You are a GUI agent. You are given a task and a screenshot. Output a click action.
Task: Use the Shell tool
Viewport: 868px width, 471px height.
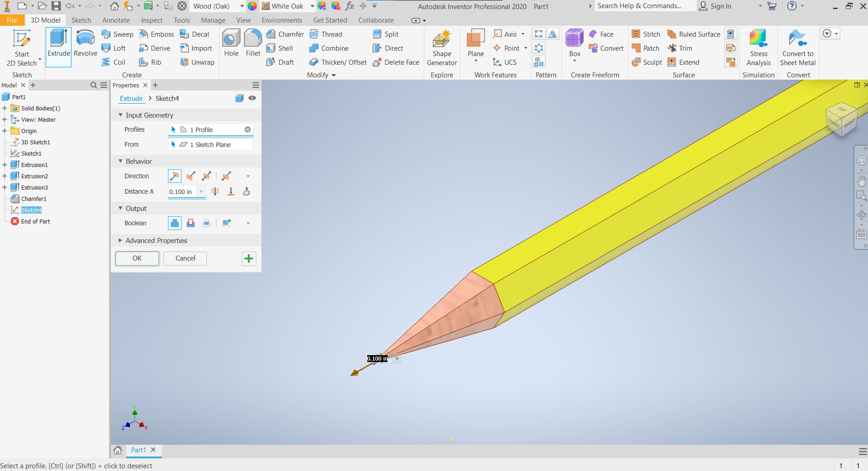click(280, 48)
